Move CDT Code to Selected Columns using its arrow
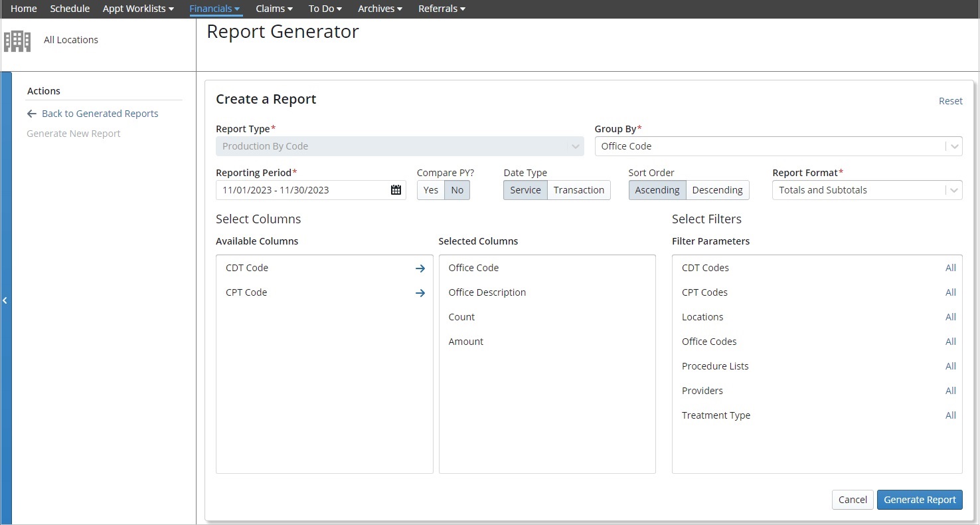 pyautogui.click(x=420, y=268)
